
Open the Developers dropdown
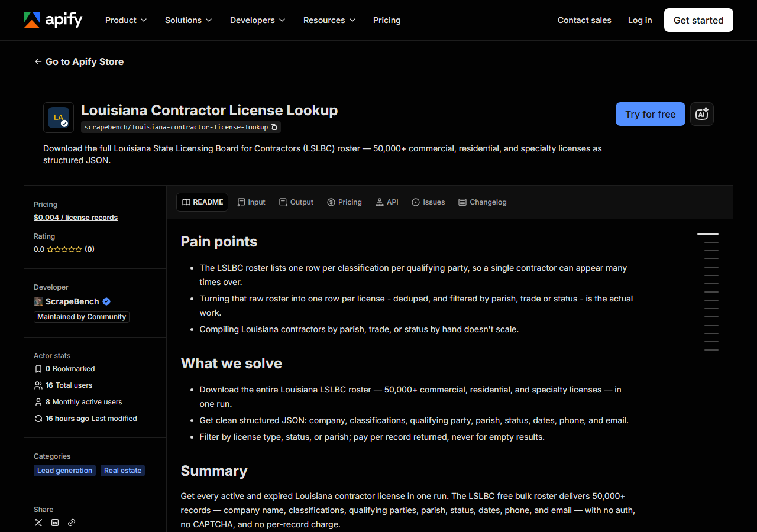point(258,20)
